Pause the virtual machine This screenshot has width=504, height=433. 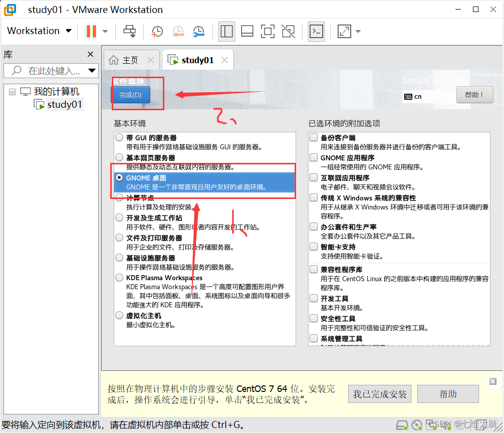coord(91,31)
